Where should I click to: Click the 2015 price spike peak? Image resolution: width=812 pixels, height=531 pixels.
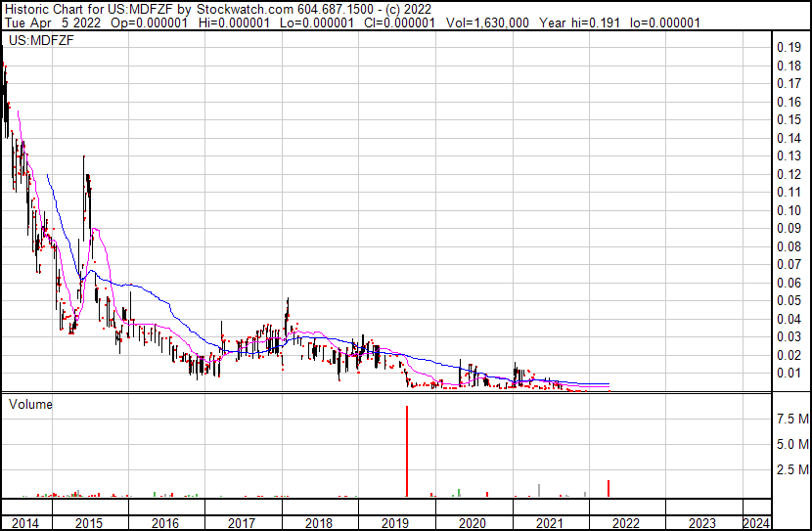84,158
